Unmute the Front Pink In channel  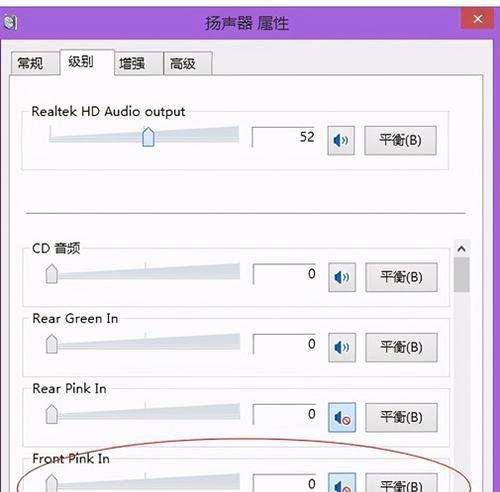point(342,482)
